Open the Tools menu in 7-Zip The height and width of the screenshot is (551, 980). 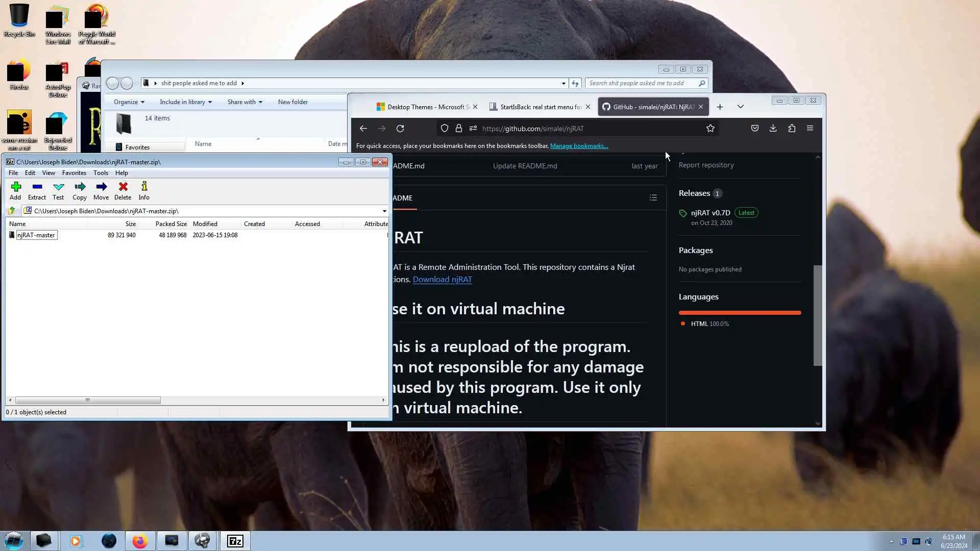point(101,173)
